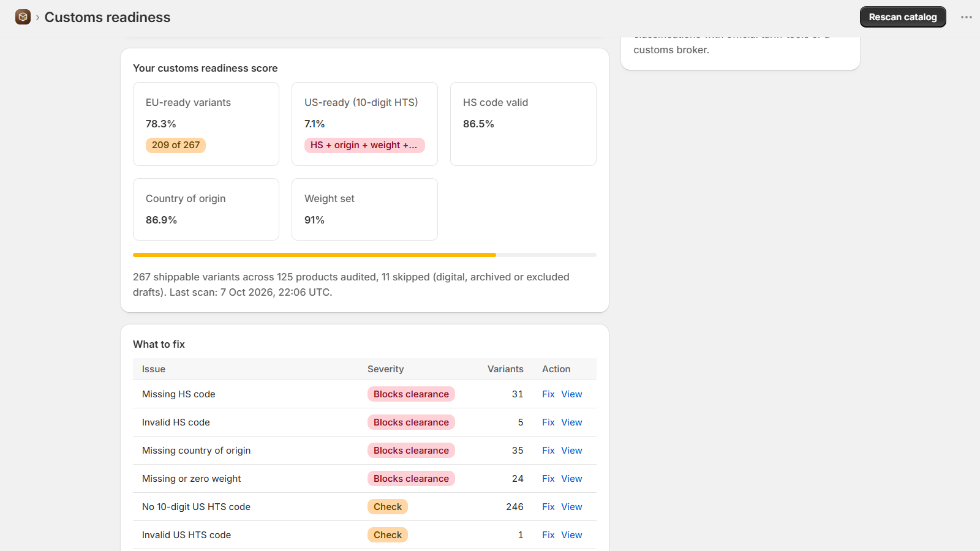
Task: Click Check badge for Invalid US HTS code
Action: pyautogui.click(x=388, y=535)
